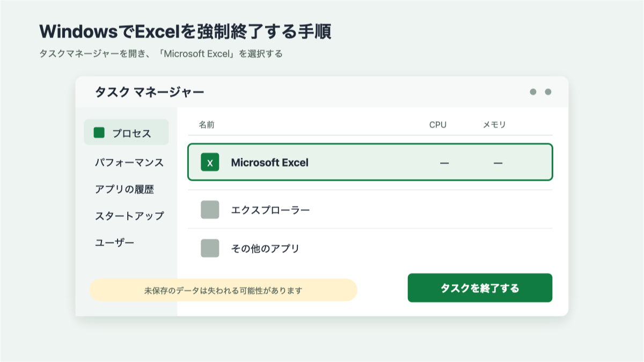The image size is (644, 362).
Task: Open the アプリの履歴 tab
Action: click(125, 189)
